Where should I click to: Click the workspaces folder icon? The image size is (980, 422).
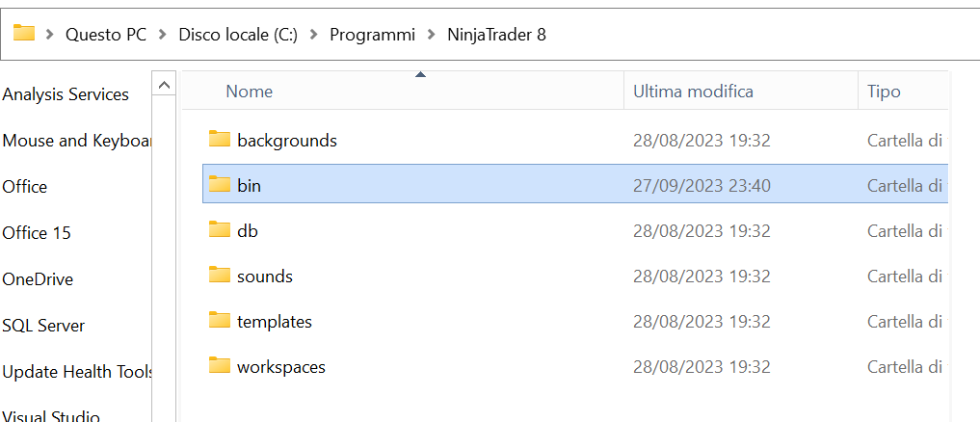(x=220, y=366)
